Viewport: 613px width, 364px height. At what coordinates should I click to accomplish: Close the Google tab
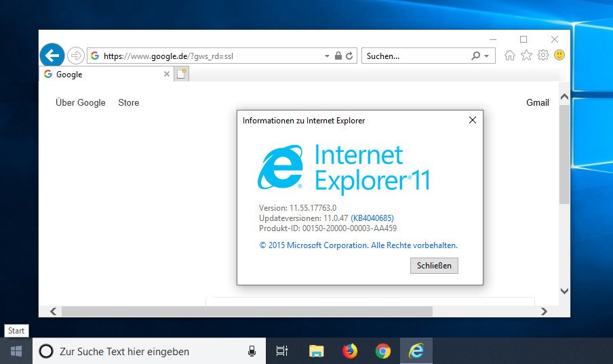pos(167,74)
